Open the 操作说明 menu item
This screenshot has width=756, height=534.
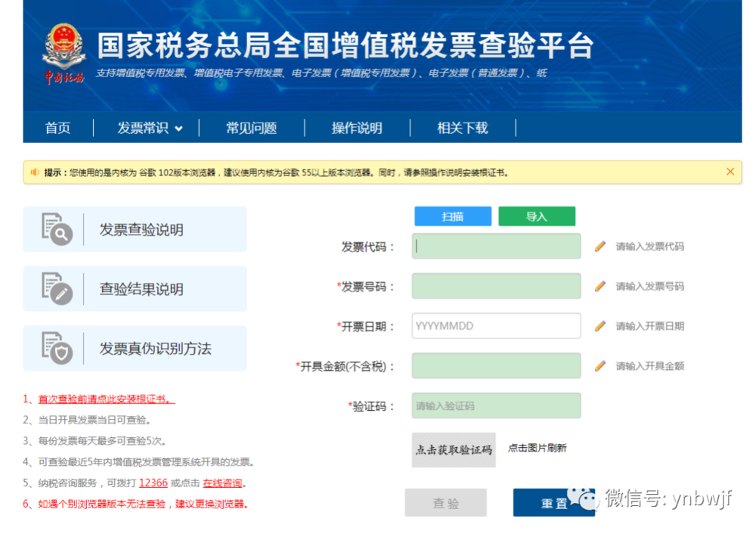tap(357, 128)
